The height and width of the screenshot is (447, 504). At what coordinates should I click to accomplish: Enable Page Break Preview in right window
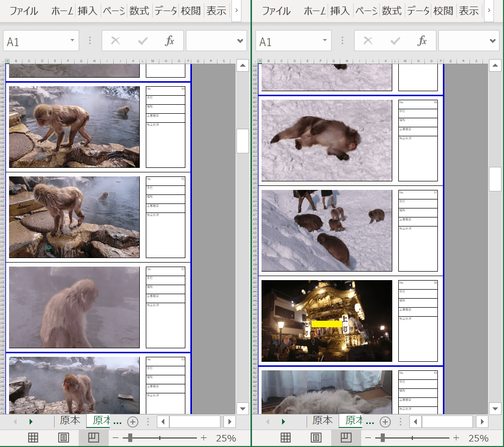pyautogui.click(x=346, y=438)
